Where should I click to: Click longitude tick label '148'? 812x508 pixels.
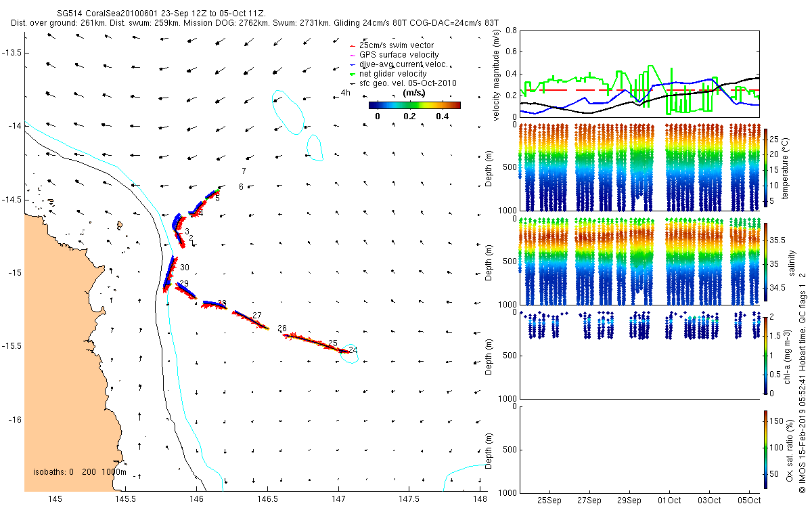(x=479, y=500)
